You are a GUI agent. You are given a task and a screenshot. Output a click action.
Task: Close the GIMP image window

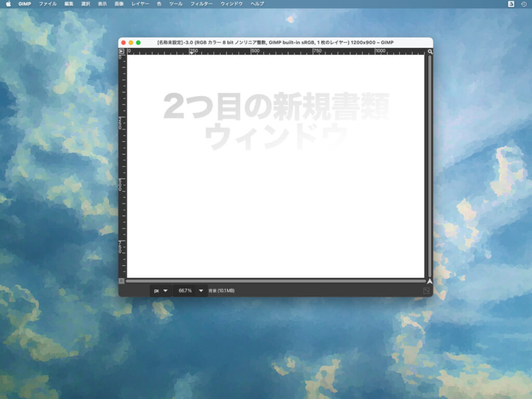click(124, 43)
